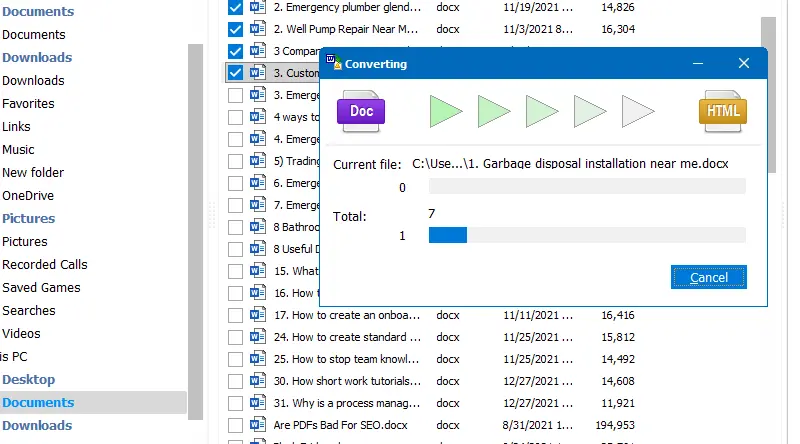
Task: Click the Converting dialog title bar icon
Action: (x=333, y=63)
